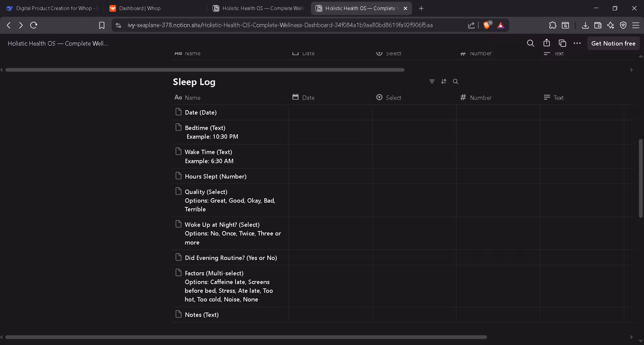
Task: Click the Holistic Health OS page title breadcrumb
Action: pyautogui.click(x=58, y=43)
